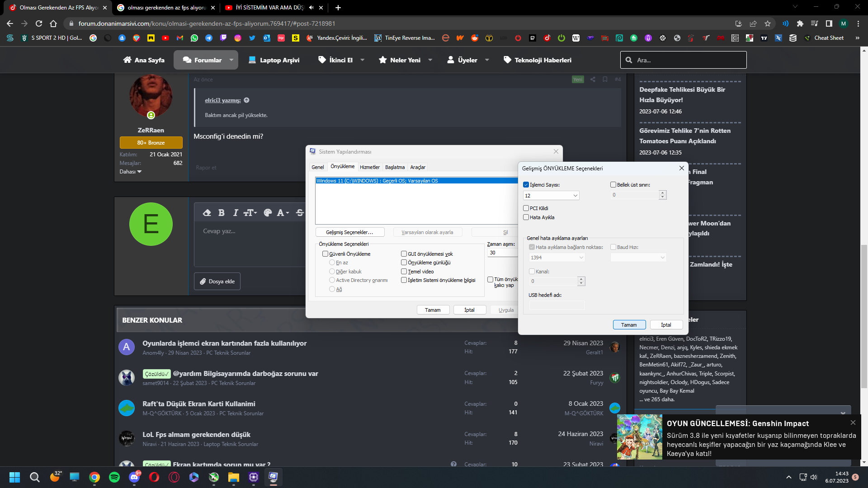The image size is (868, 488).
Task: Bookmark post #4
Action: pos(605,80)
